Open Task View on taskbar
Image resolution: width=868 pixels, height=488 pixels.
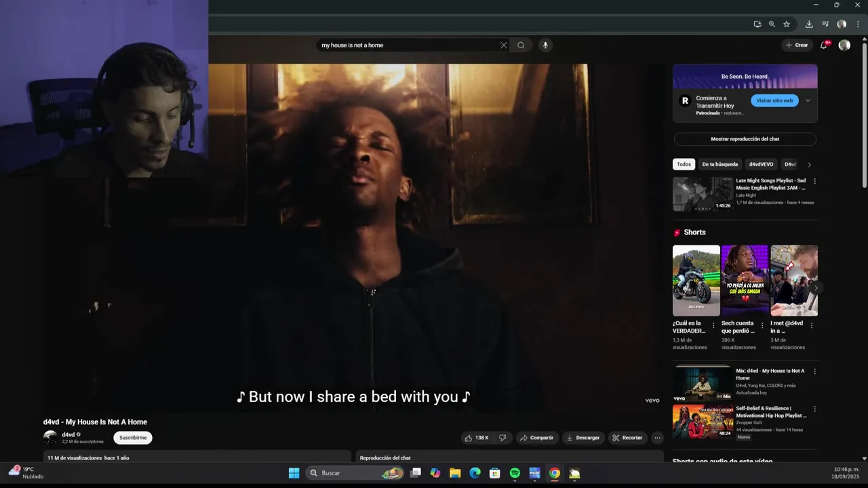click(416, 473)
